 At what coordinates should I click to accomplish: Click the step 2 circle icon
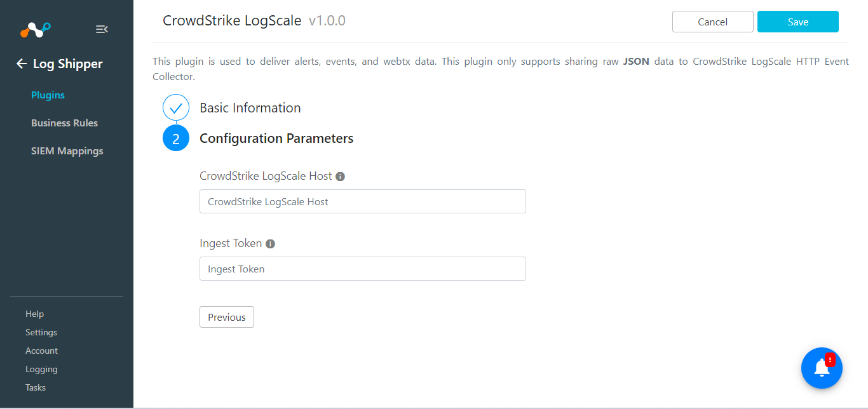176,138
